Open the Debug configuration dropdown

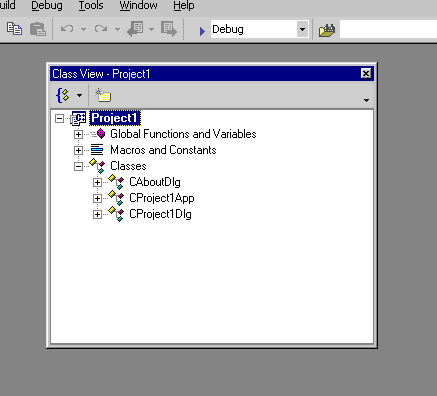point(302,29)
